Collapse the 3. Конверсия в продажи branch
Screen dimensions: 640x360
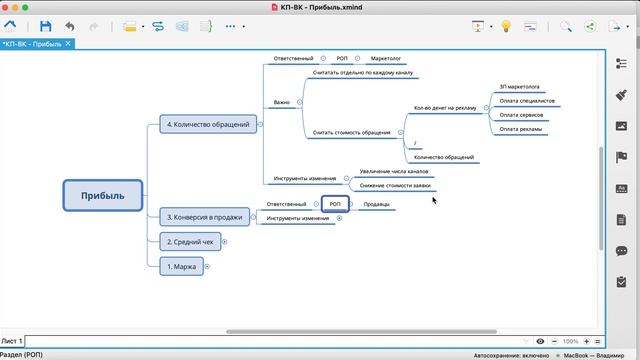pyautogui.click(x=253, y=217)
